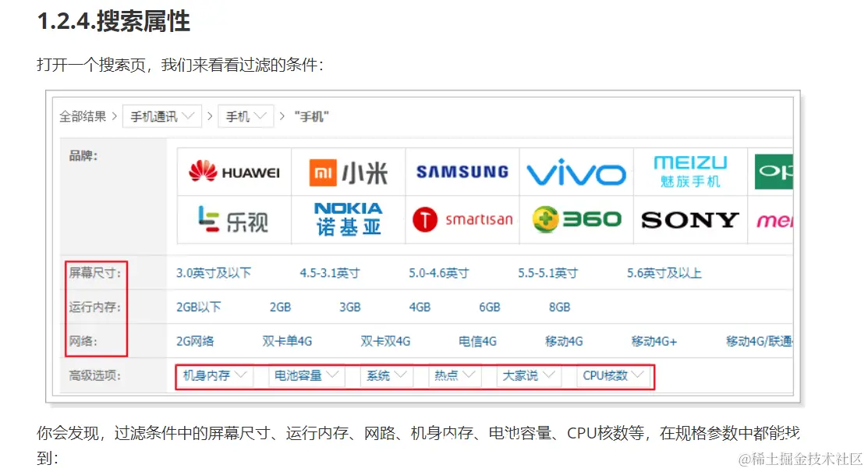Image resolution: width=868 pixels, height=472 pixels.
Task: Filter RAM by 2GB以下
Action: click(198, 307)
